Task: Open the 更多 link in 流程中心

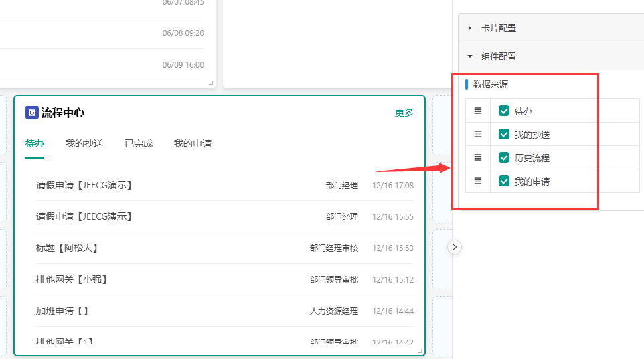Action: [404, 113]
